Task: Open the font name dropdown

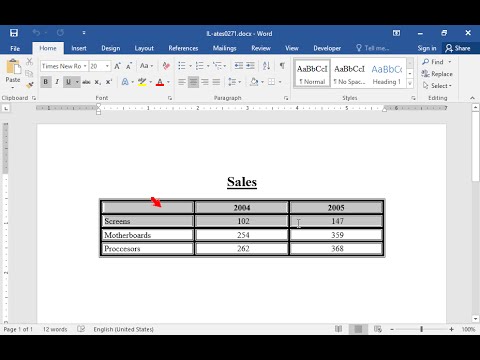Action: (85, 66)
